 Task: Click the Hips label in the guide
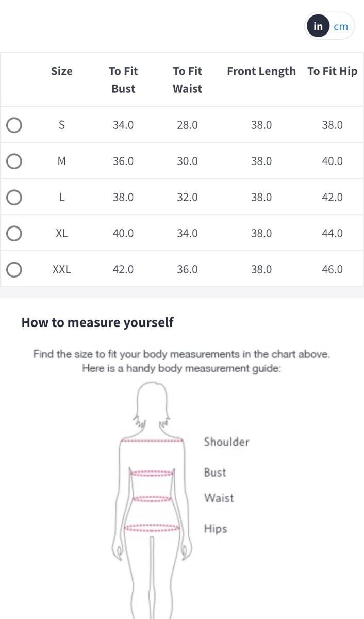216,529
